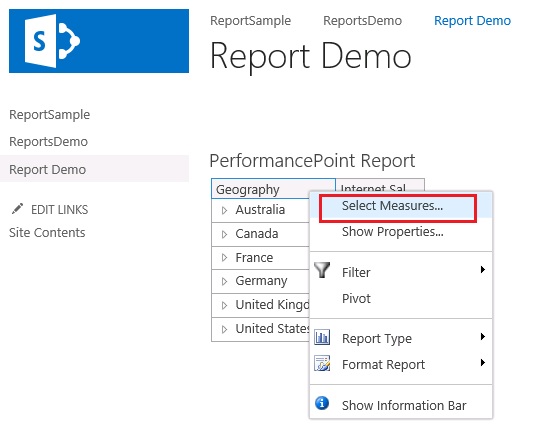Expand the Canada row

224,234
